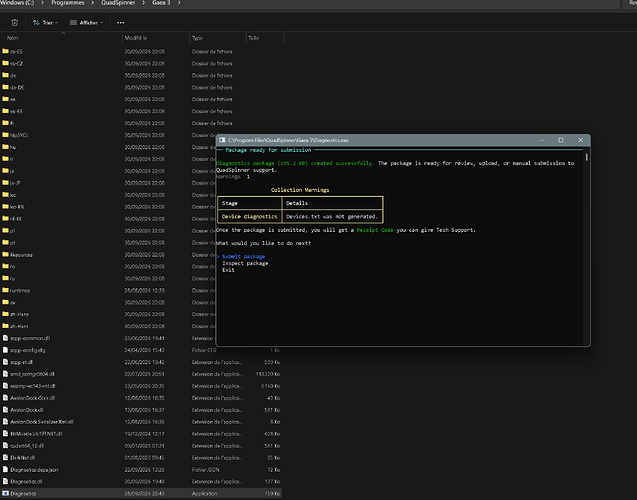Select the ro folder name

(13, 266)
